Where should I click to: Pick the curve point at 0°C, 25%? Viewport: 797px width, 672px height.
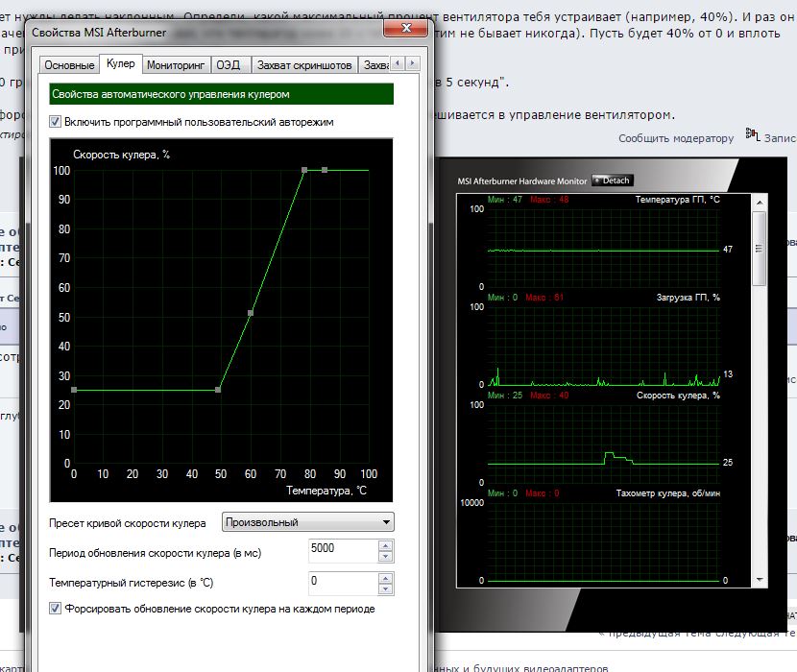(74, 390)
